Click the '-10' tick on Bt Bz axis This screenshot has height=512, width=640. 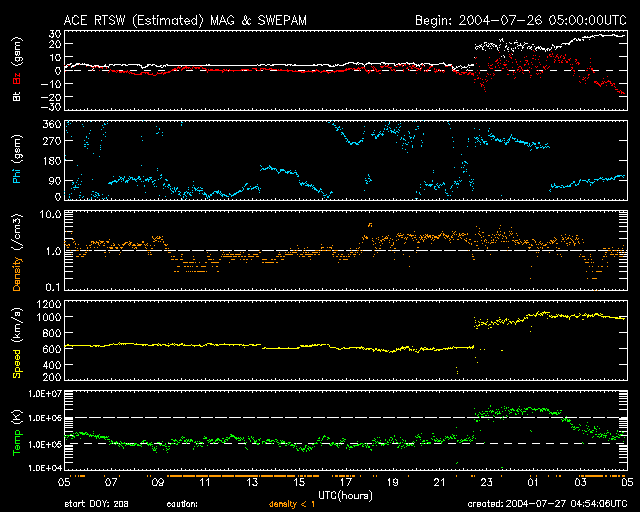(x=51, y=83)
